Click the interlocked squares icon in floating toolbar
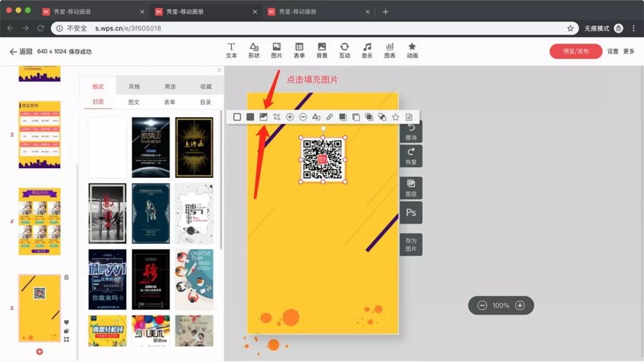This screenshot has height=362, width=644. pyautogui.click(x=382, y=117)
